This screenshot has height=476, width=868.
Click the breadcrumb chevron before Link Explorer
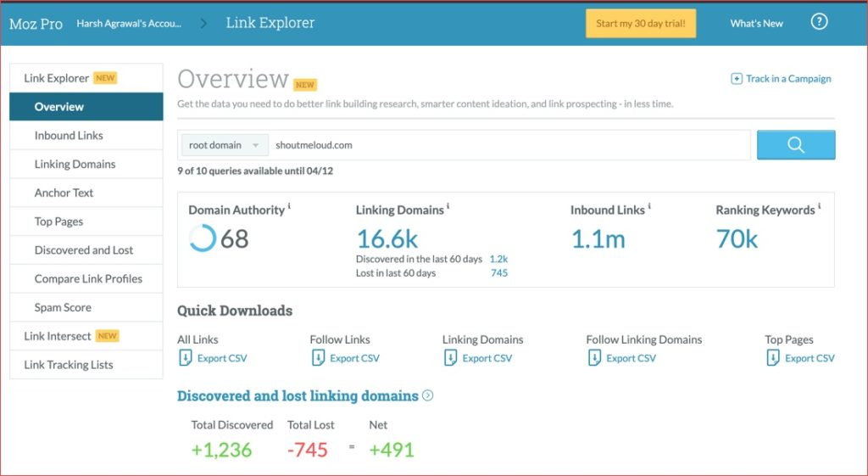(203, 24)
